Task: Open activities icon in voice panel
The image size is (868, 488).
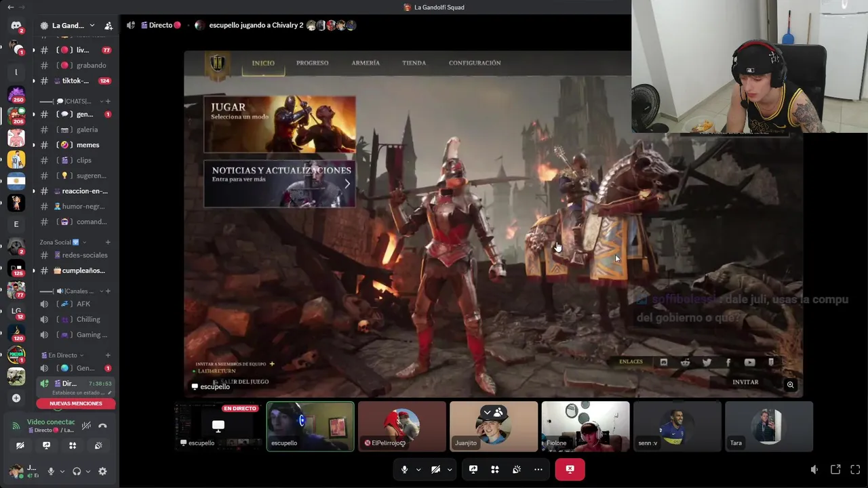Action: (x=73, y=445)
